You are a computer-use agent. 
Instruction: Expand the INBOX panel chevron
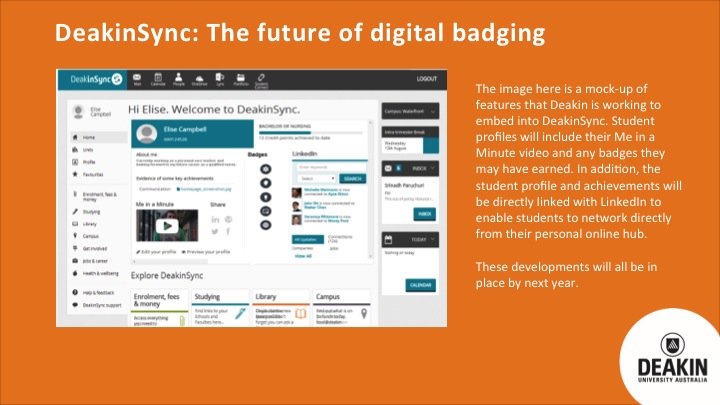point(432,169)
